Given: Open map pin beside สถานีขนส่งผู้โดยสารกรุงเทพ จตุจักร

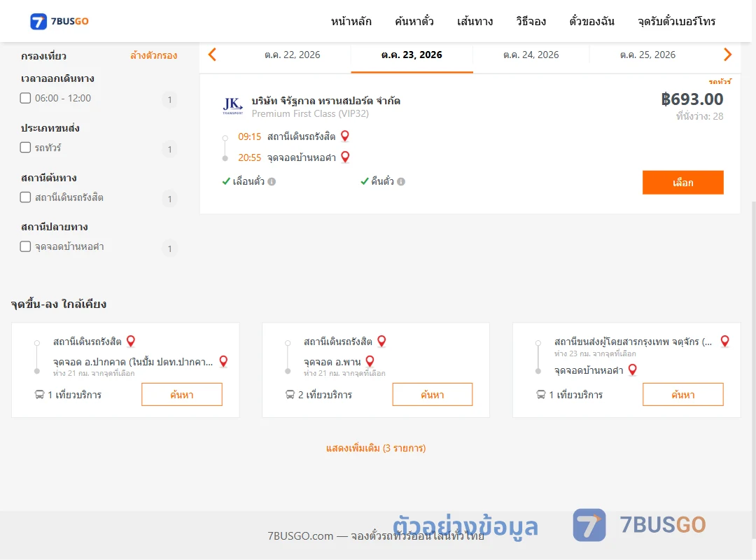Looking at the screenshot, I should point(724,341).
